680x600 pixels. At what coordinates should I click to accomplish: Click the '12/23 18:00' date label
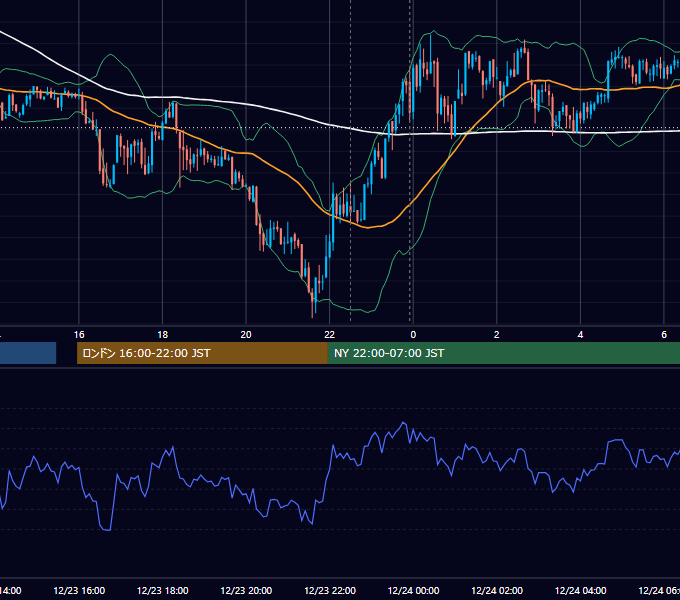(x=163, y=590)
